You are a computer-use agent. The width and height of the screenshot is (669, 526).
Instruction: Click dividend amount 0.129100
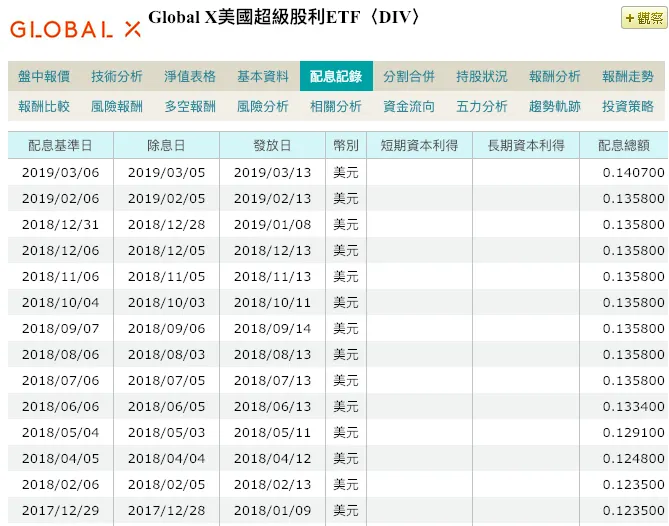click(634, 433)
